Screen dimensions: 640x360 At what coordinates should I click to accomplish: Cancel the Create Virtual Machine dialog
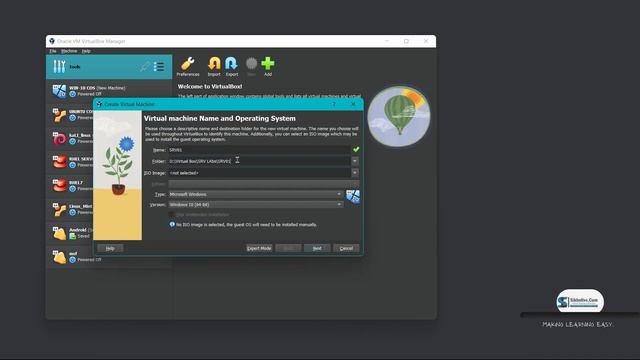346,248
